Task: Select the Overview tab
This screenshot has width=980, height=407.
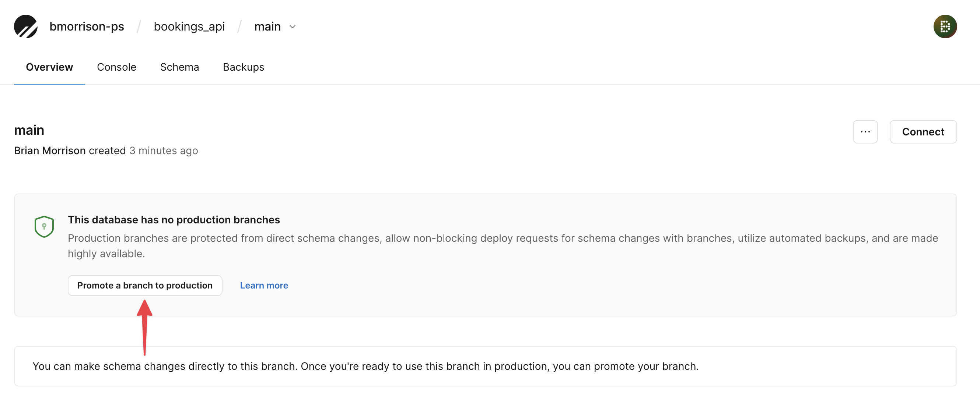Action: click(x=49, y=67)
